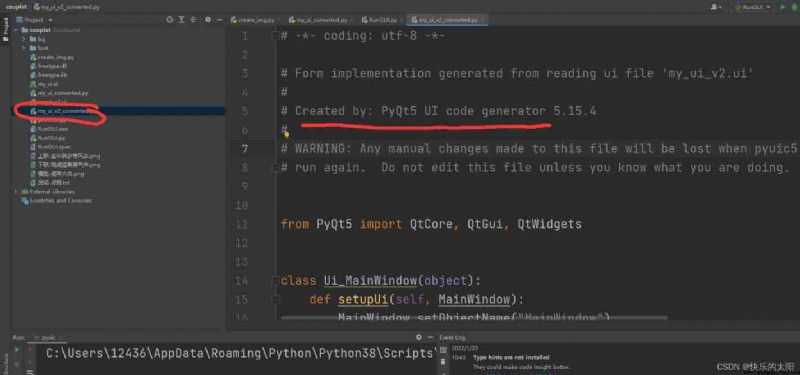Image resolution: width=800 pixels, height=375 pixels.
Task: Toggle the vertical Project side tab
Action: click(6, 30)
